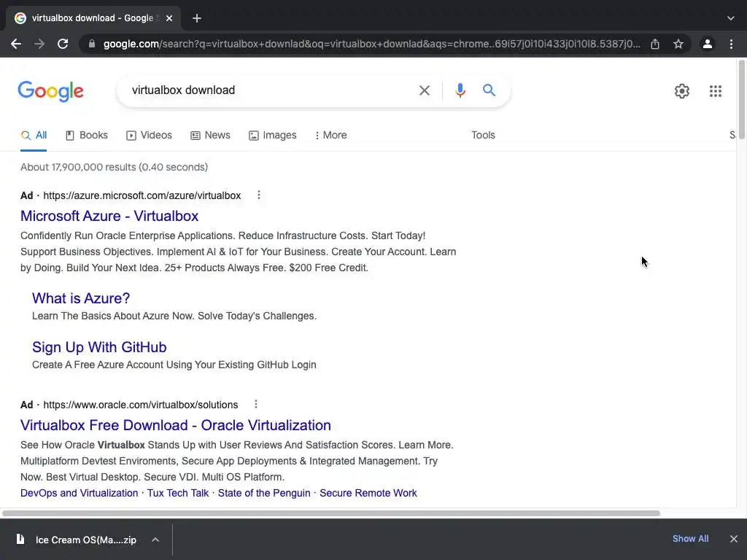
Task: Expand the More search categories menu
Action: pyautogui.click(x=330, y=135)
